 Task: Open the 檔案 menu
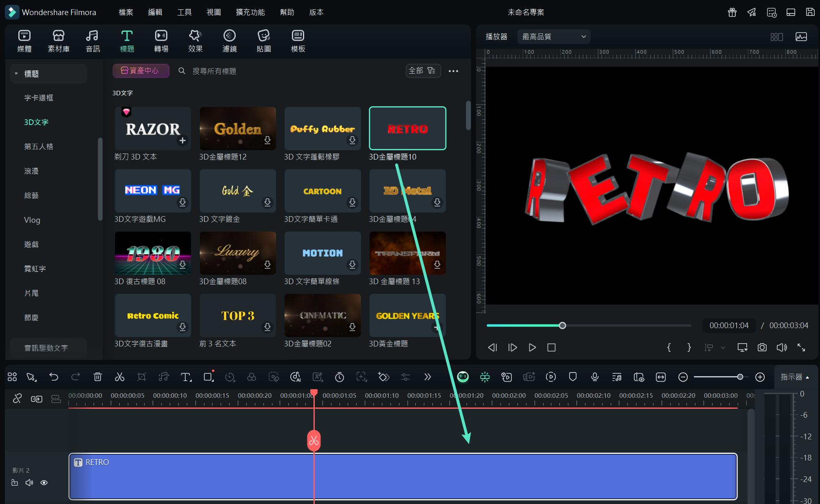[126, 12]
